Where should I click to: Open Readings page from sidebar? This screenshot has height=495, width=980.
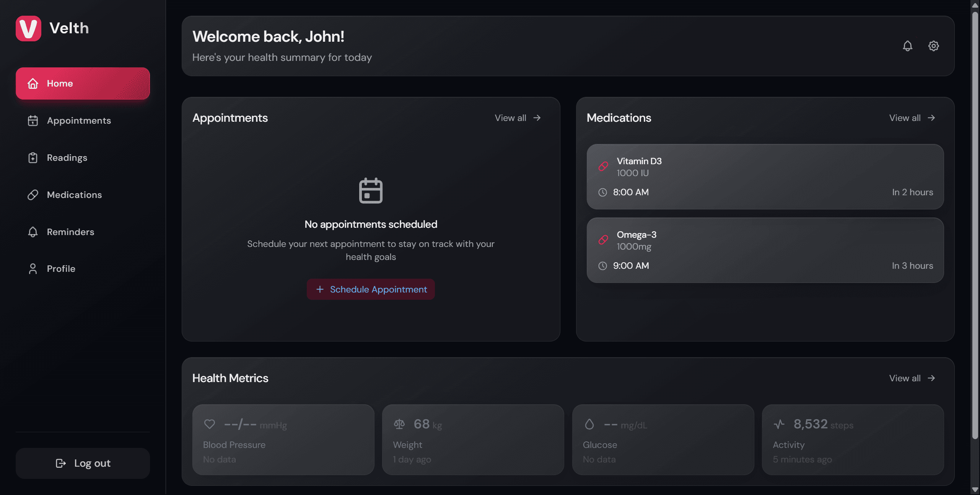(83, 158)
